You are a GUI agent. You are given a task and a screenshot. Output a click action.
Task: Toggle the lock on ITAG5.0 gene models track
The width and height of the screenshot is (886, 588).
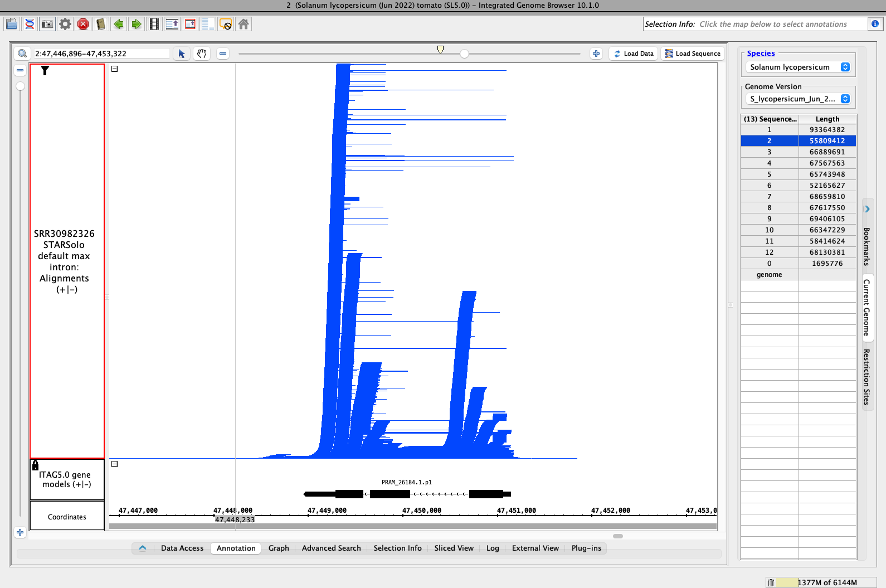click(x=36, y=465)
